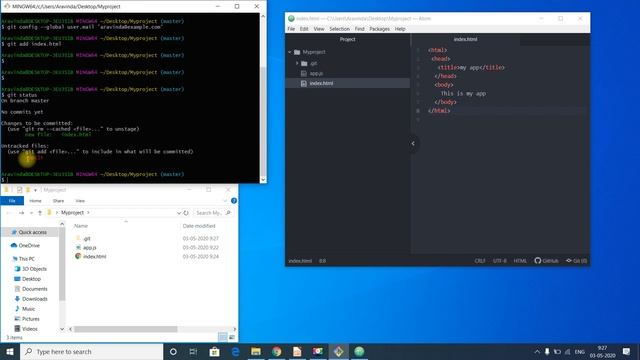Click the Git Bash scrollbar up arrow

263,16
